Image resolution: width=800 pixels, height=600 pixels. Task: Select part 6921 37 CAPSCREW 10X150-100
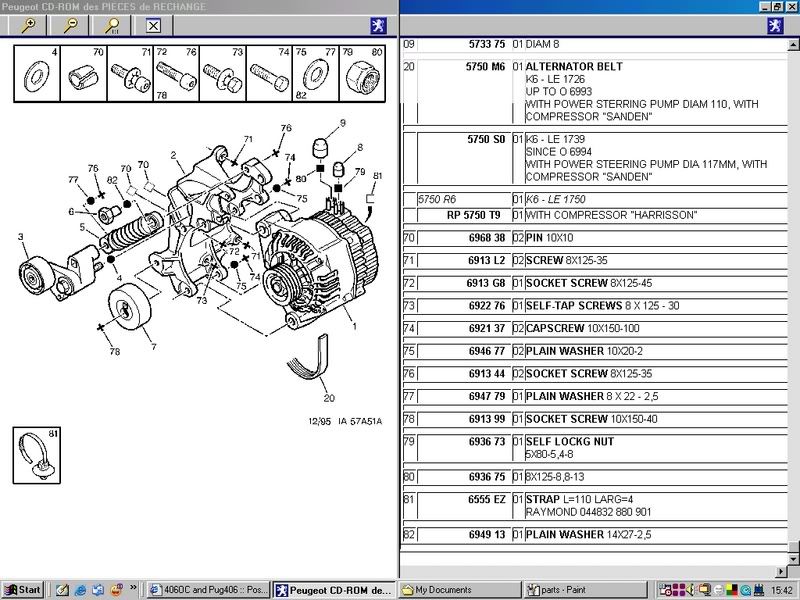click(x=595, y=328)
